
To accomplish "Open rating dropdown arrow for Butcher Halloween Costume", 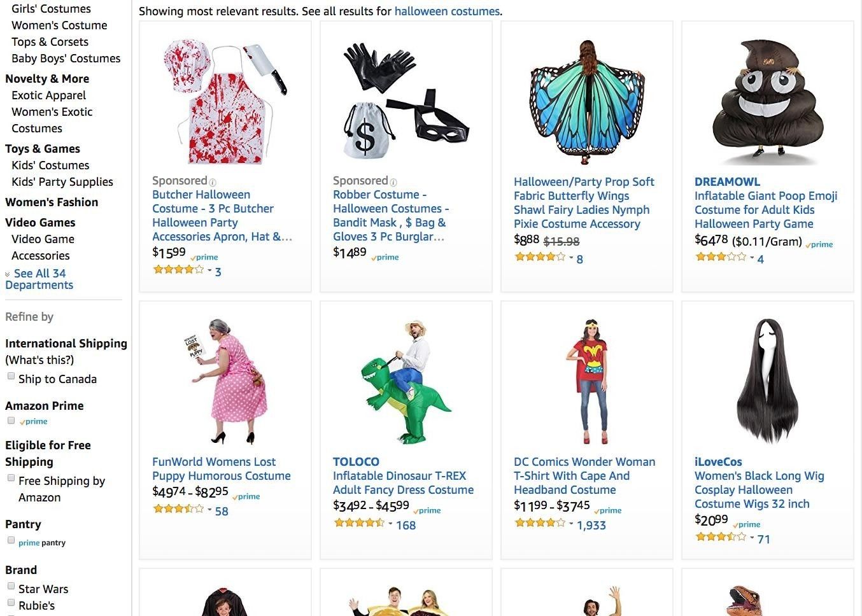I will 209,270.
